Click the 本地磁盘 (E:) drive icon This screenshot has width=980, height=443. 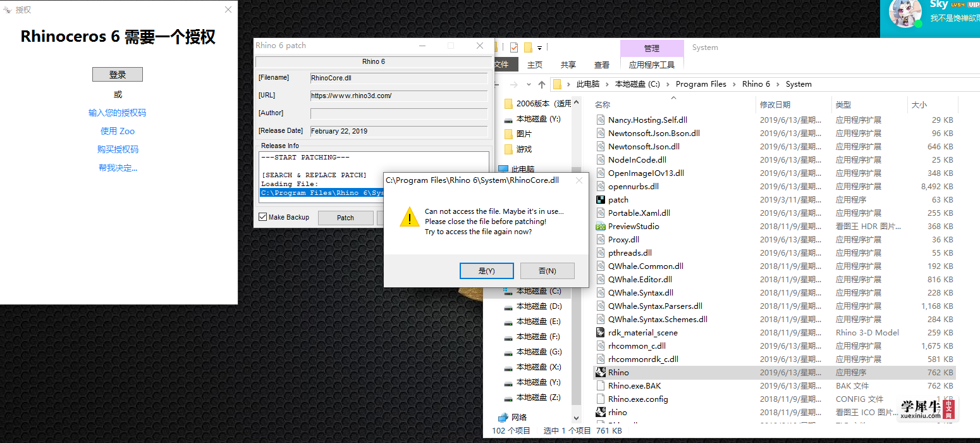tap(508, 321)
